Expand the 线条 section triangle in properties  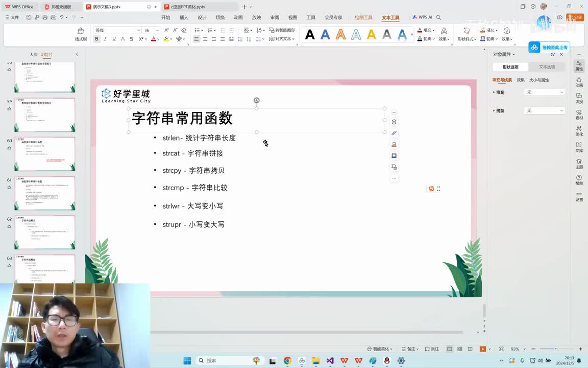(494, 110)
